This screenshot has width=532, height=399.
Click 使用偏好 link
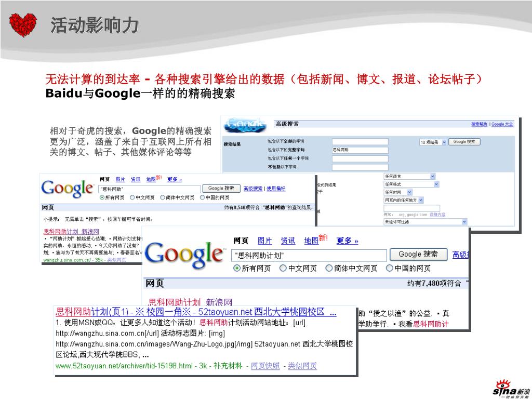[x=276, y=189]
